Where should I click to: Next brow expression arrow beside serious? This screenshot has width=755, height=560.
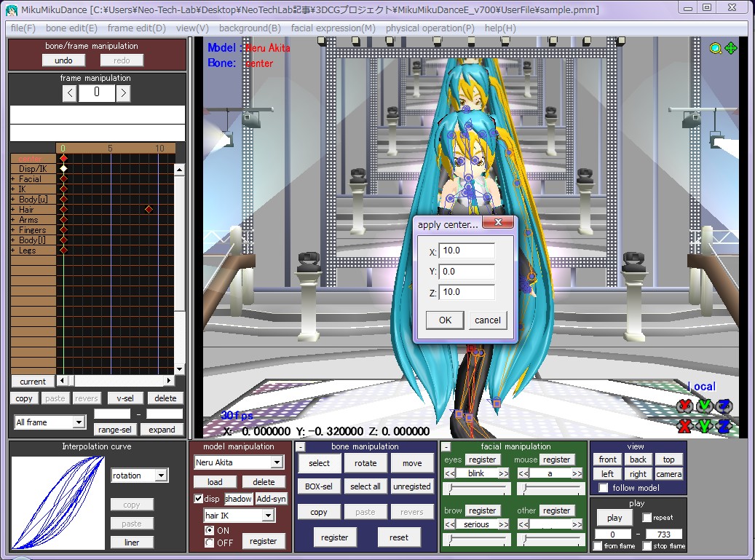(x=503, y=524)
